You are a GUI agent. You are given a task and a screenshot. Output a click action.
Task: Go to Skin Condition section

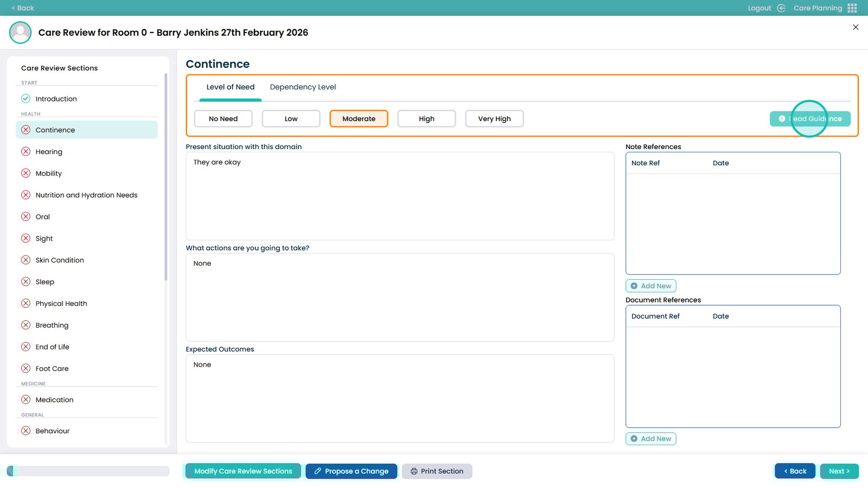click(x=60, y=260)
